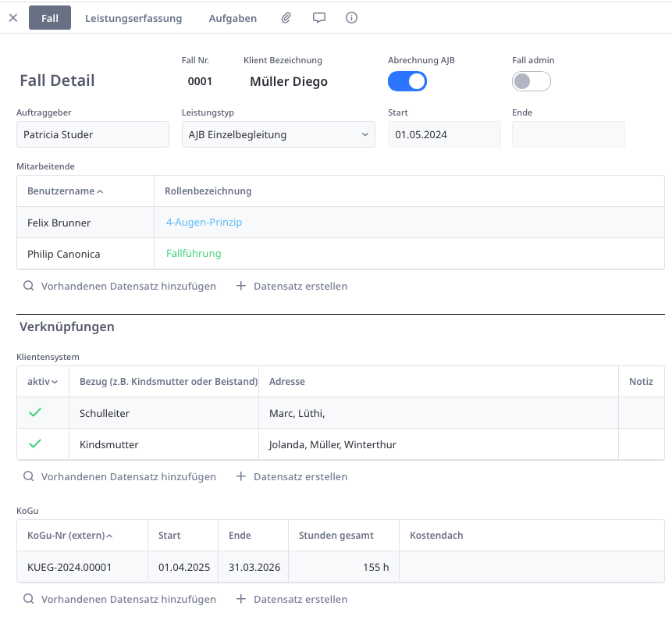Click the search icon under Klientensystem table
The height and width of the screenshot is (620, 672).
(x=29, y=476)
